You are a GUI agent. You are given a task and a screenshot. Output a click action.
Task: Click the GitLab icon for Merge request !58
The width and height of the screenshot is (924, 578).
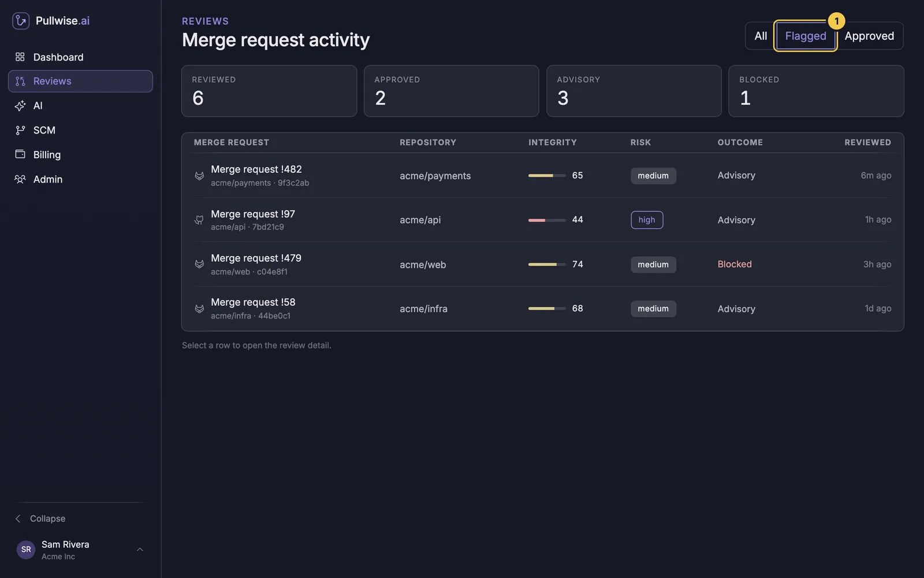click(199, 309)
